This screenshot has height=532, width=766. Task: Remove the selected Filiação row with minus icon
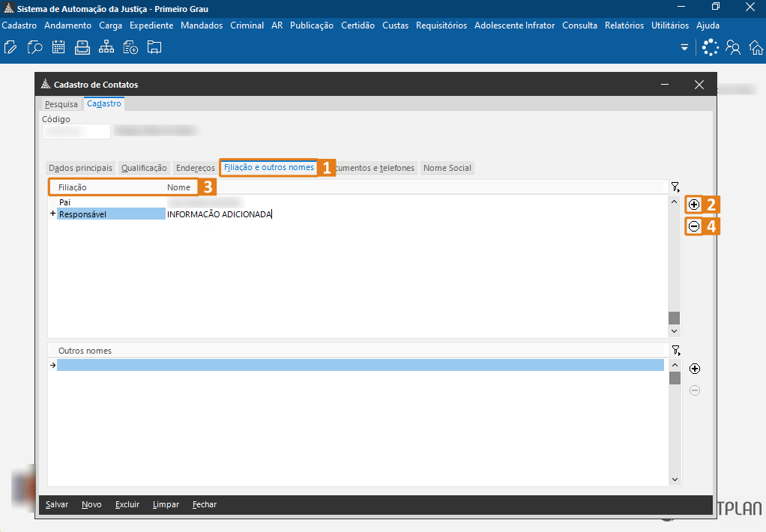click(694, 226)
